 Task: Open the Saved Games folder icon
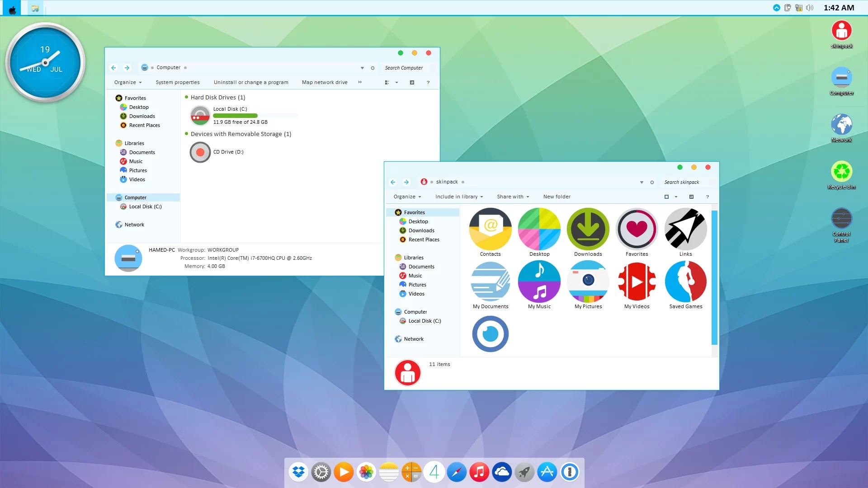click(685, 282)
